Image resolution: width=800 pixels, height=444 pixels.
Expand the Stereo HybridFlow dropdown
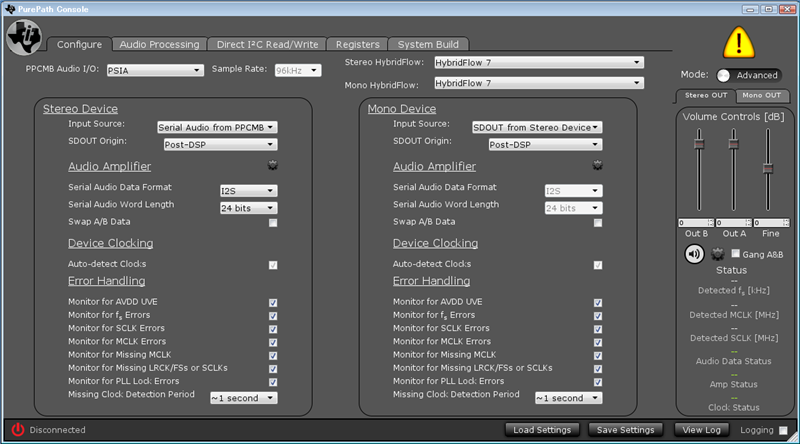click(x=539, y=62)
